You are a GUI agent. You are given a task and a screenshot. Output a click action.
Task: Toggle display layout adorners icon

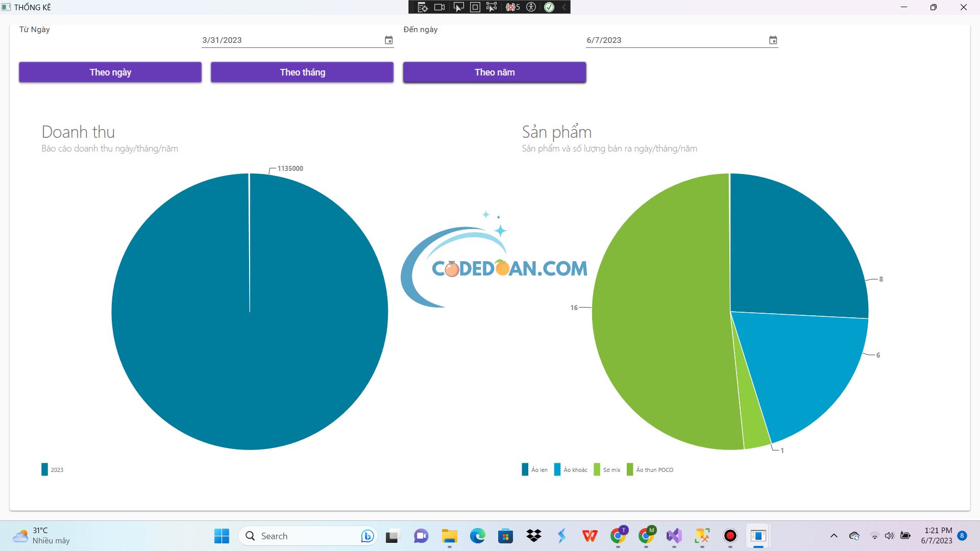click(475, 7)
